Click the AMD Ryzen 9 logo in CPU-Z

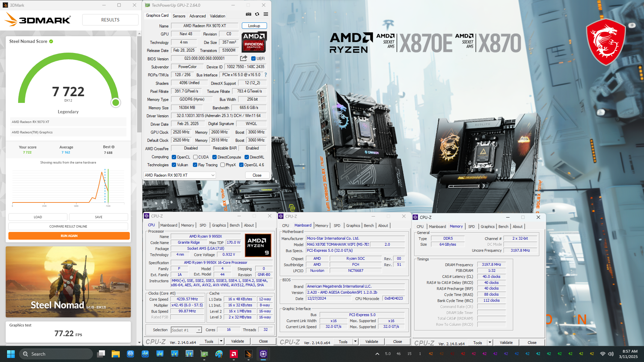coord(258,245)
